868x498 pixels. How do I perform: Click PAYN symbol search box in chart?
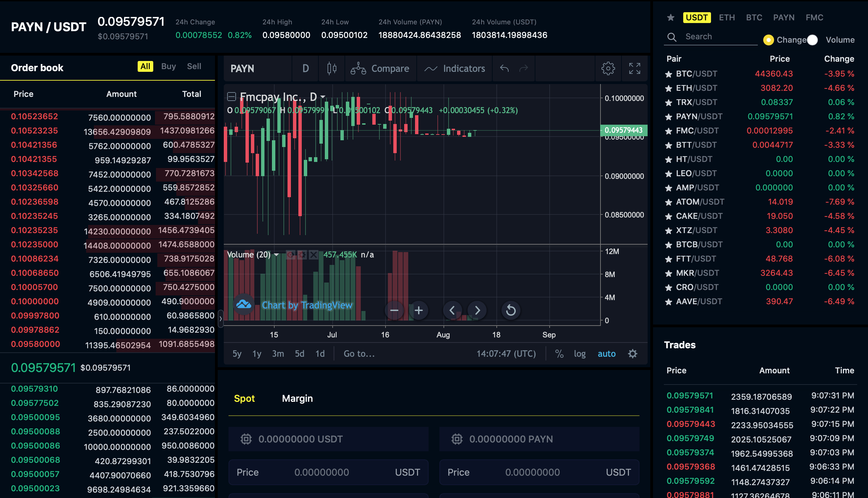click(x=258, y=68)
